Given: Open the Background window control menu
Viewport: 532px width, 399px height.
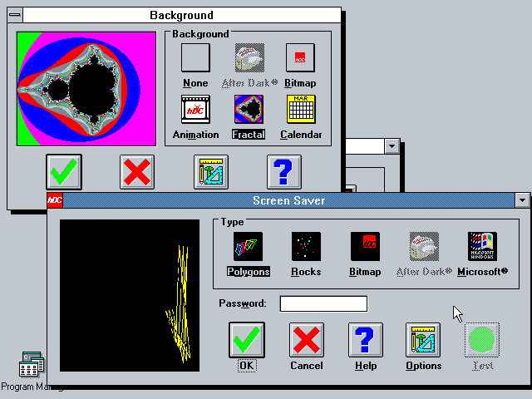Looking at the screenshot, I should tap(15, 15).
